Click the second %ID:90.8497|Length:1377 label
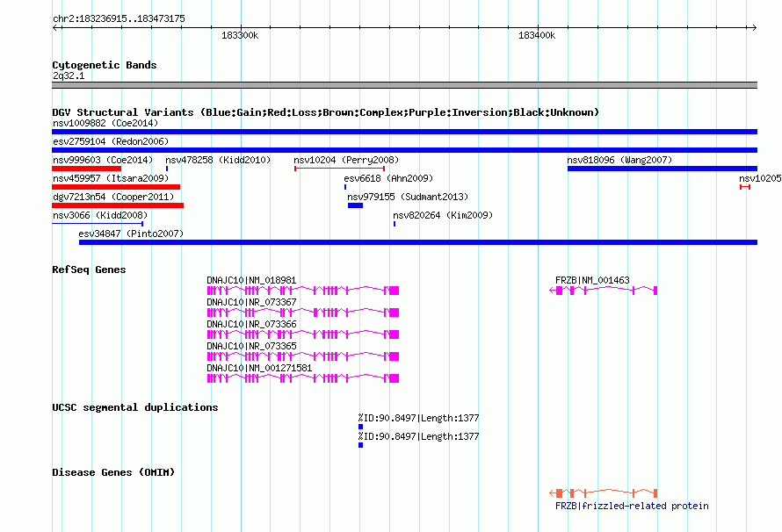782x532 pixels. tap(418, 436)
